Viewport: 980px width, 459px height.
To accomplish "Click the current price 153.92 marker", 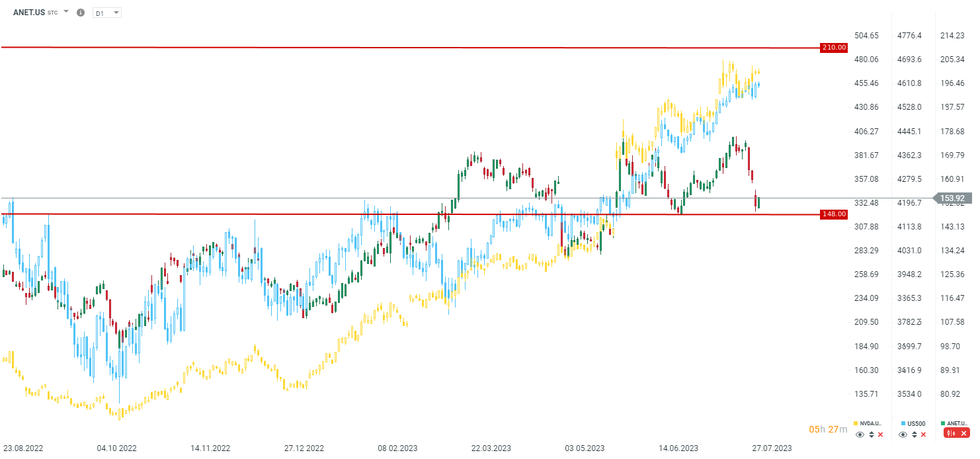I will click(955, 198).
